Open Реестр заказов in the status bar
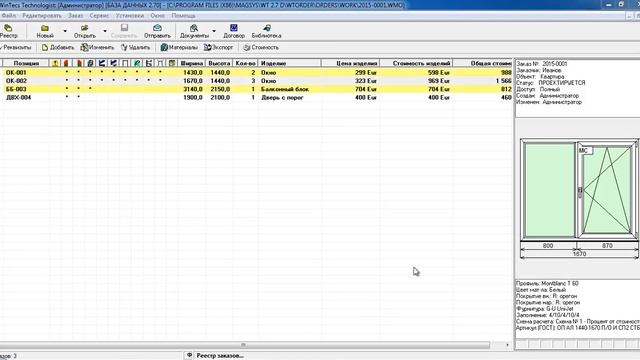This screenshot has height=360, width=640. [x=220, y=356]
